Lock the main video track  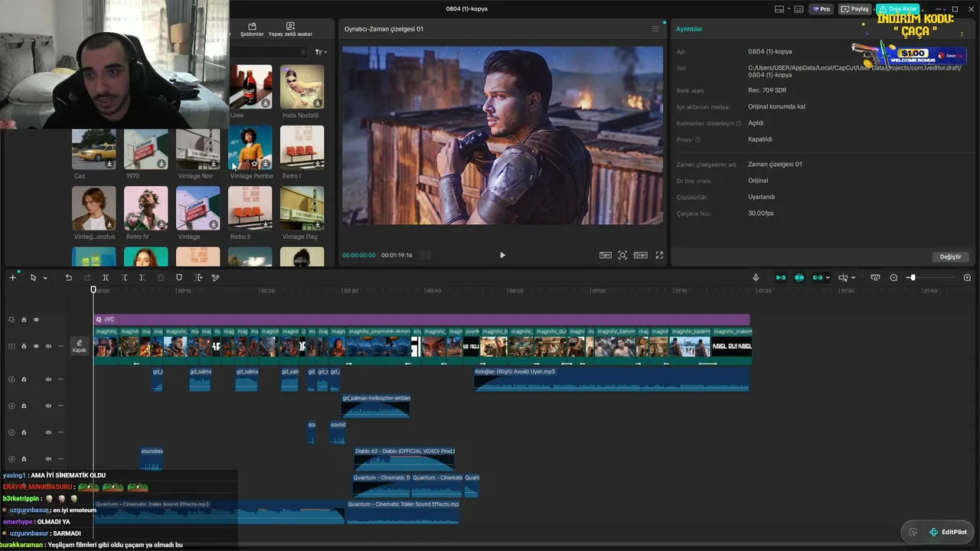(24, 347)
